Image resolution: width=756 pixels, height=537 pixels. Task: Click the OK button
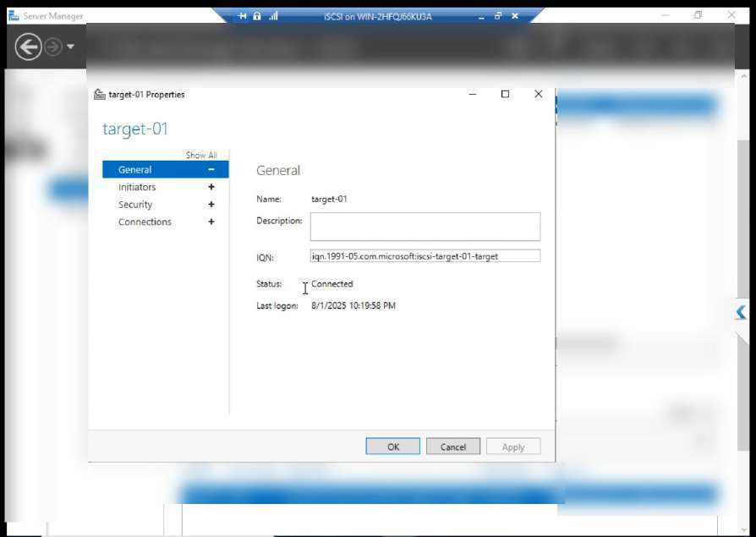(x=393, y=447)
